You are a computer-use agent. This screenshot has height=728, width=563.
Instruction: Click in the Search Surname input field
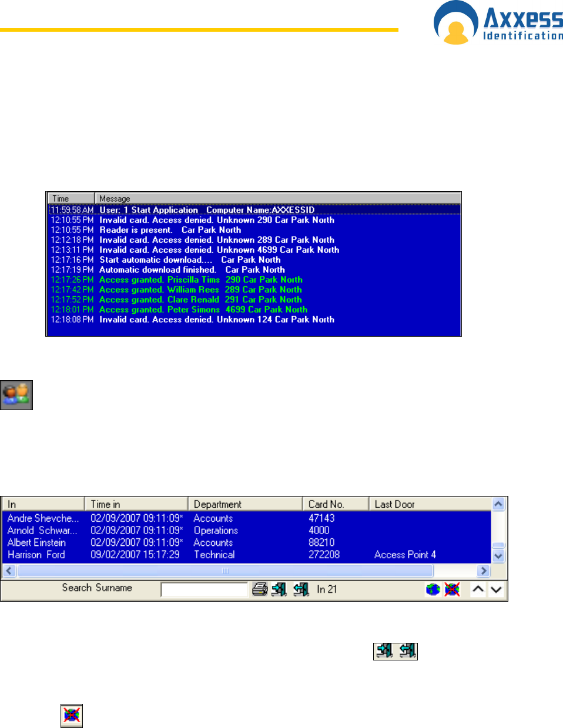pyautogui.click(x=205, y=589)
